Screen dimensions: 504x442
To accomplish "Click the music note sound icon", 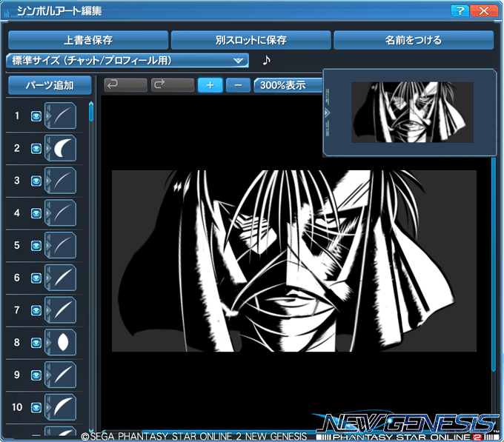I will pos(266,60).
